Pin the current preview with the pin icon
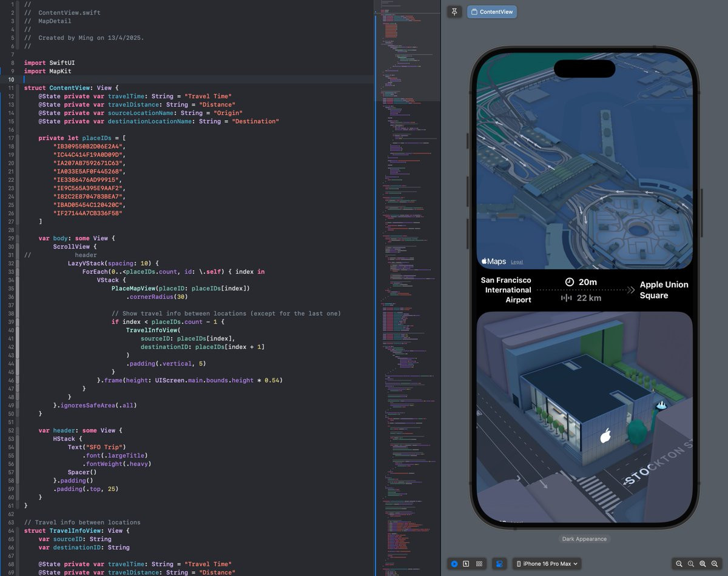Viewport: 728px width, 576px height. 454,12
